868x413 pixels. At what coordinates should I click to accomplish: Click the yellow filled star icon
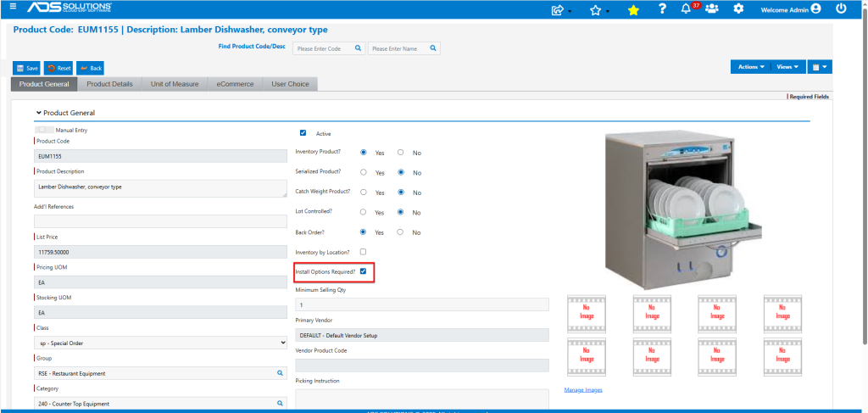coord(633,10)
